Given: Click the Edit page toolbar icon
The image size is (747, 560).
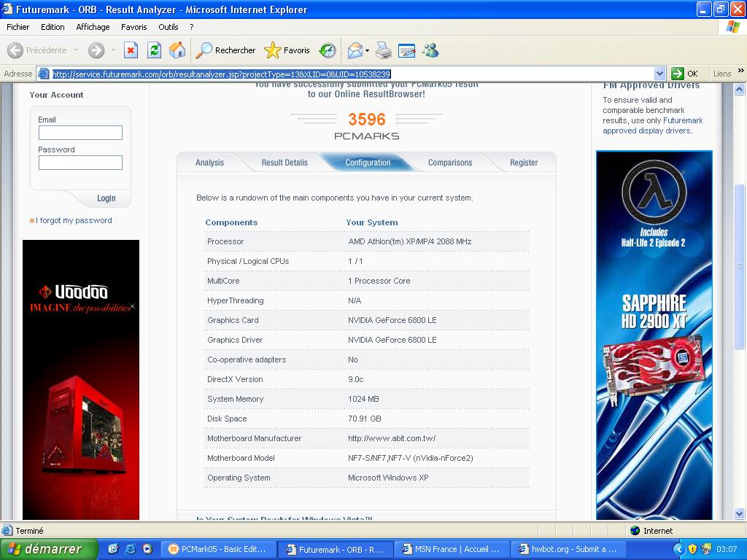Looking at the screenshot, I should (x=406, y=50).
